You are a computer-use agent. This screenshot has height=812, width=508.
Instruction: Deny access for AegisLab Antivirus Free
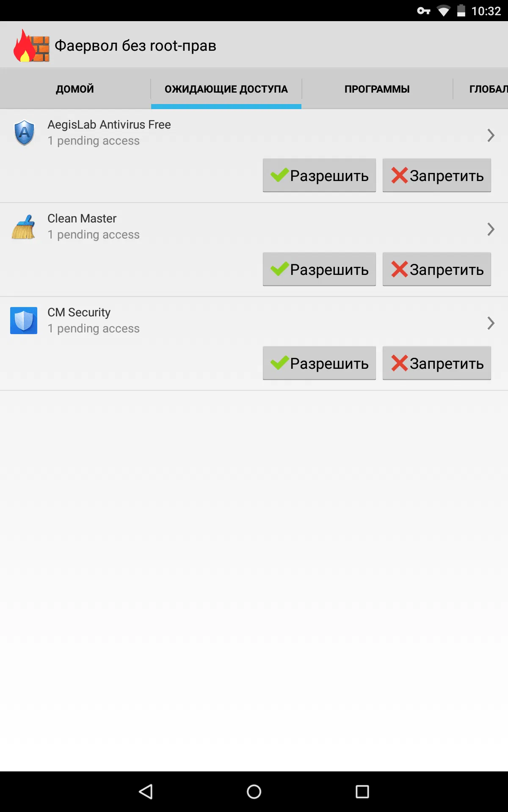click(436, 176)
